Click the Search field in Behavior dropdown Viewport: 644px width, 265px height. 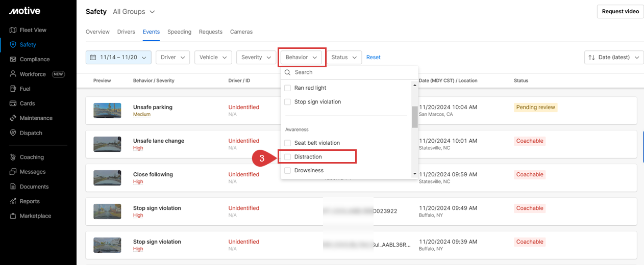coord(352,72)
